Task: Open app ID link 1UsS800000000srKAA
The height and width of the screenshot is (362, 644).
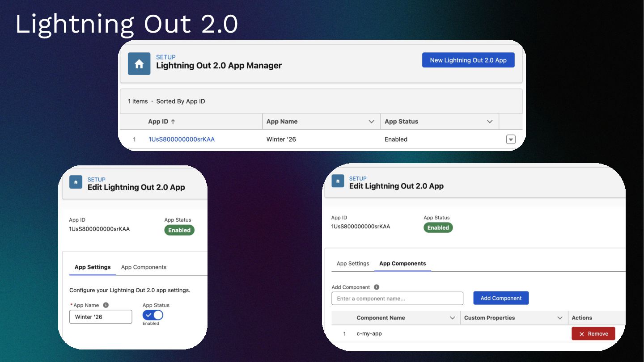Action: pyautogui.click(x=182, y=139)
